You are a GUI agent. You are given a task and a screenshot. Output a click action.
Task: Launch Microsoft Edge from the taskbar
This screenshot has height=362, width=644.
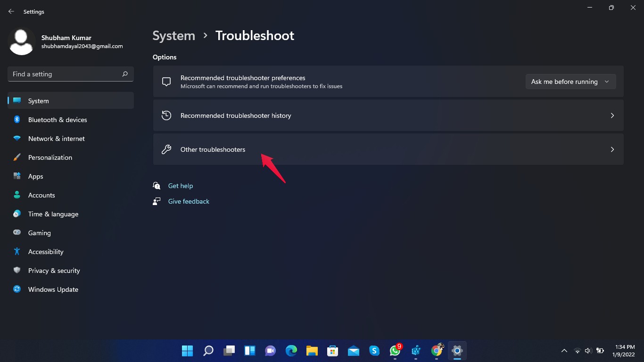point(291,351)
